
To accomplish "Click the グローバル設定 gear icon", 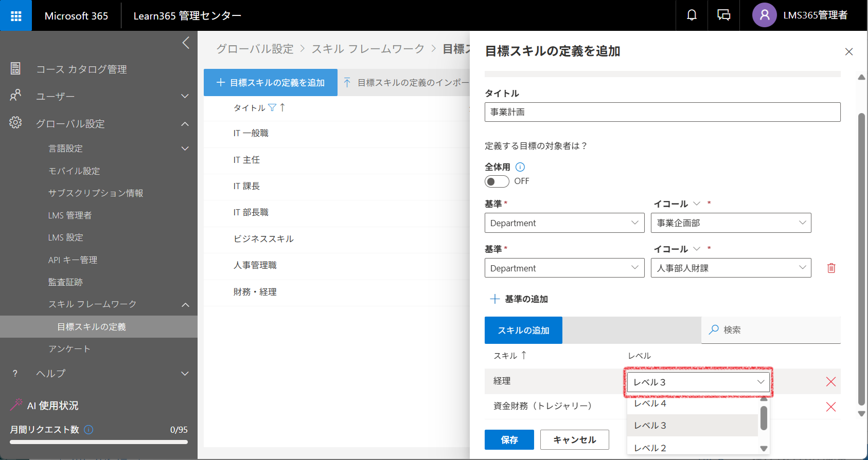I will click(15, 123).
